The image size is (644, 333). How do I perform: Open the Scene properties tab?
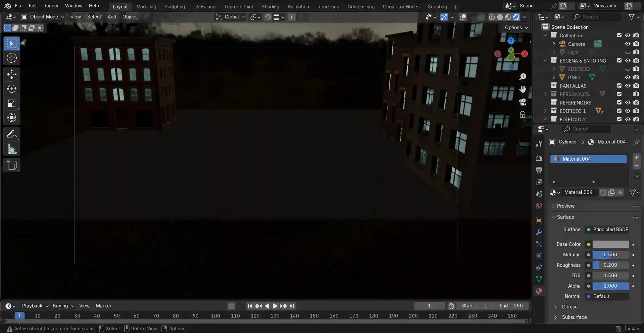pyautogui.click(x=539, y=194)
